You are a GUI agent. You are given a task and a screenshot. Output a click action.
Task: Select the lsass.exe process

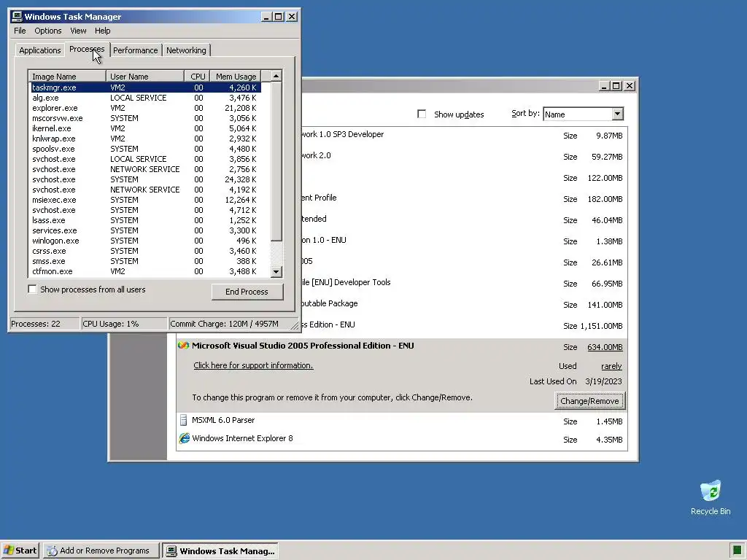[145, 220]
